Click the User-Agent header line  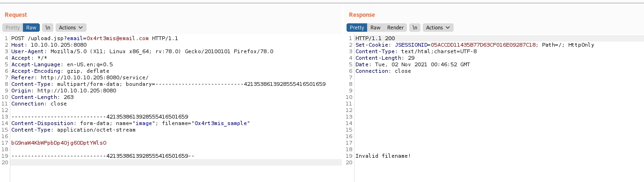142,51
